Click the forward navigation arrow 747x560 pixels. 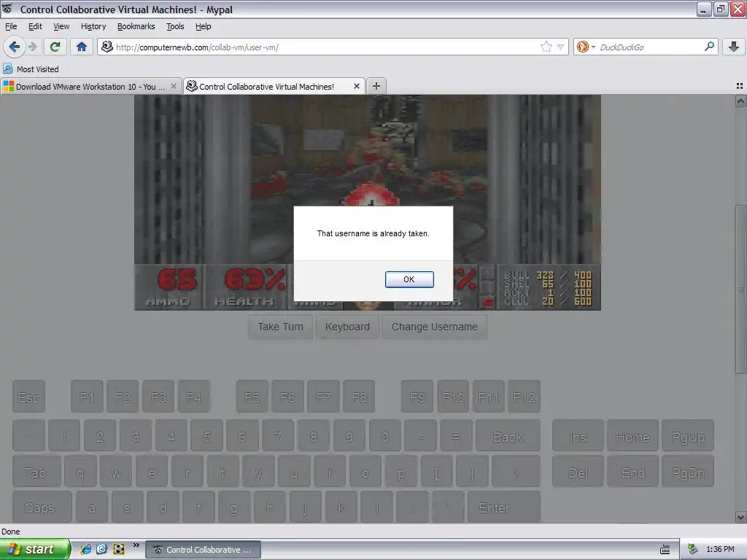[x=32, y=47]
